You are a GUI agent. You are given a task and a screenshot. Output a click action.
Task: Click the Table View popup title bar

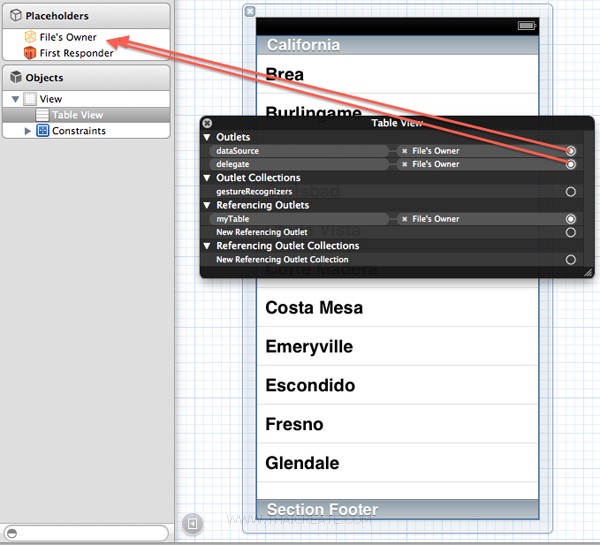(397, 123)
